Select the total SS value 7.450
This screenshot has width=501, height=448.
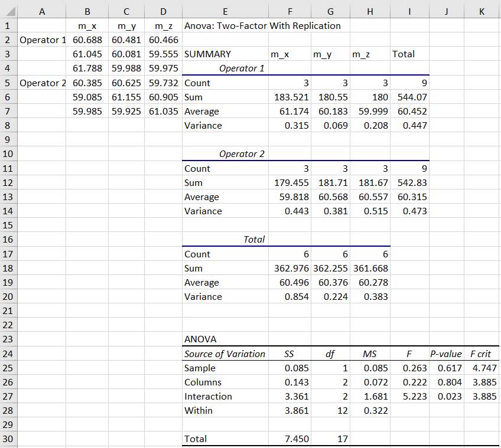click(297, 439)
